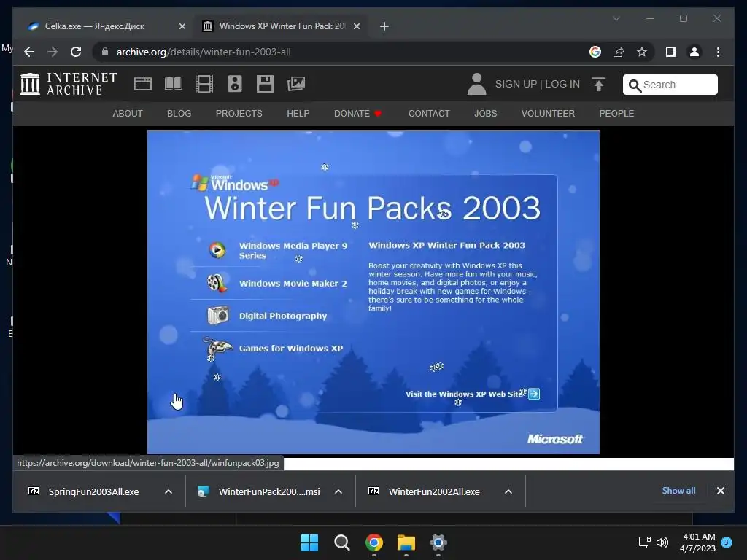Open the Video film-strip icon

pyautogui.click(x=204, y=84)
